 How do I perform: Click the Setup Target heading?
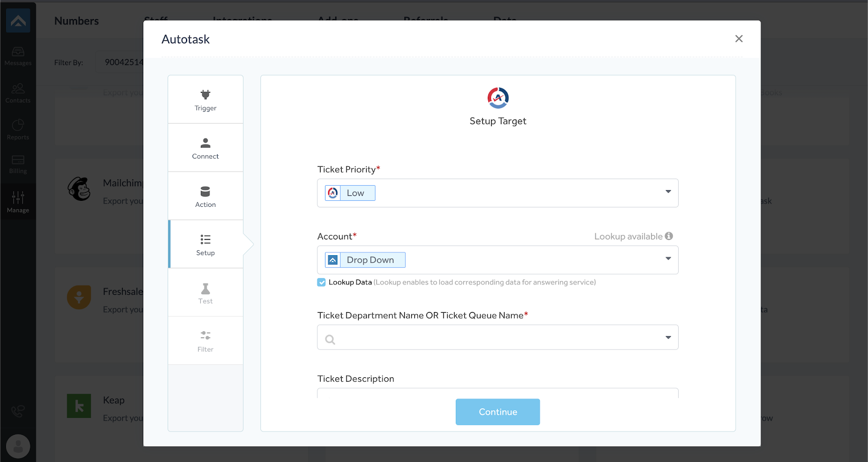pos(498,121)
